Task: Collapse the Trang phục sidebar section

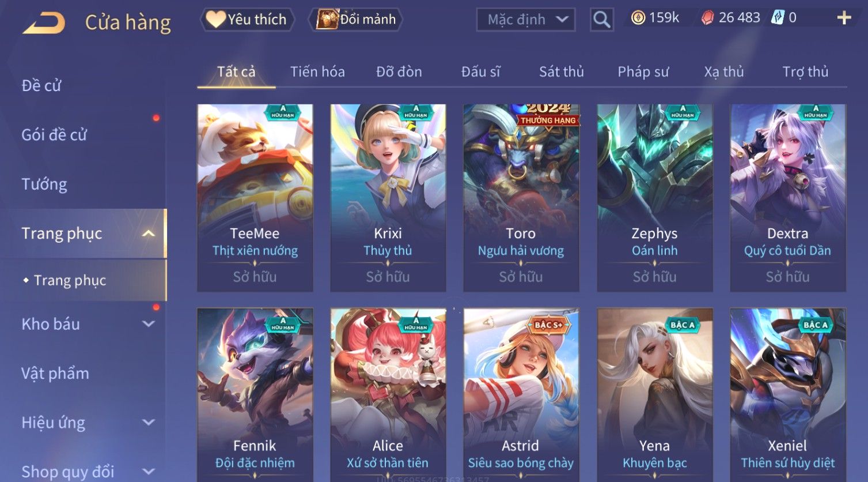Action: tap(148, 234)
